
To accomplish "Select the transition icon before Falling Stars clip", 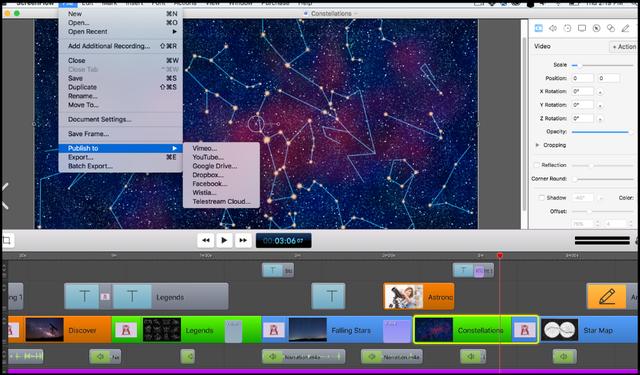I will [x=274, y=330].
